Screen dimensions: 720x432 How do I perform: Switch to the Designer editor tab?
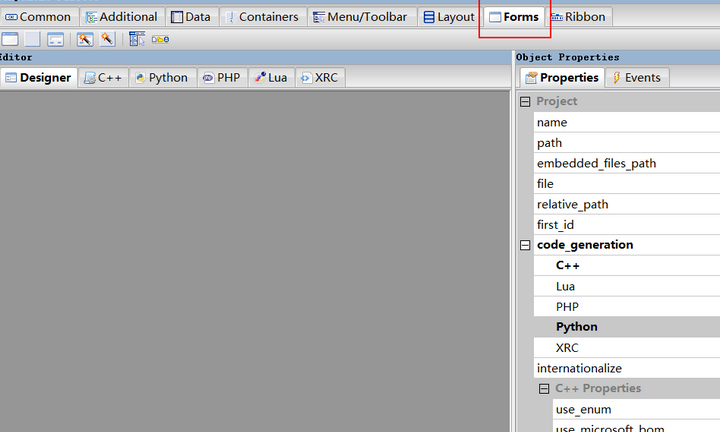point(39,78)
